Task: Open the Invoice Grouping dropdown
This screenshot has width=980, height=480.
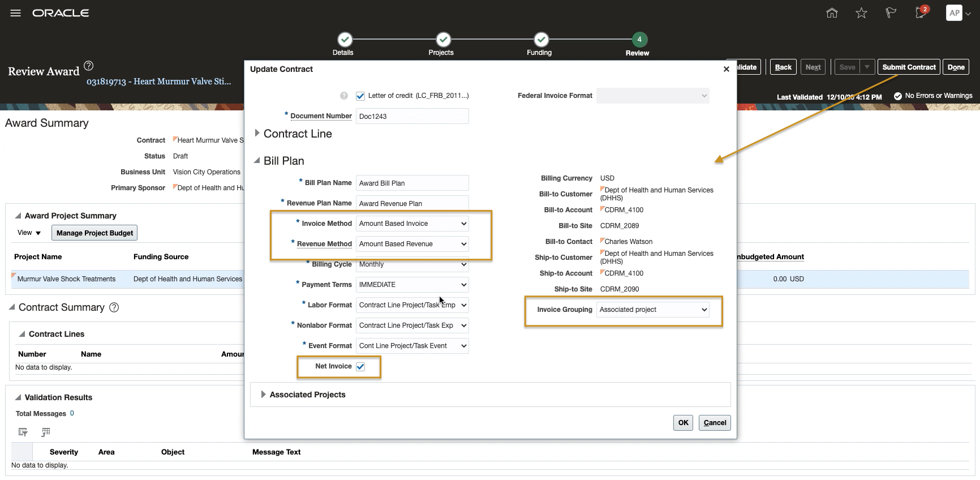Action: point(653,310)
